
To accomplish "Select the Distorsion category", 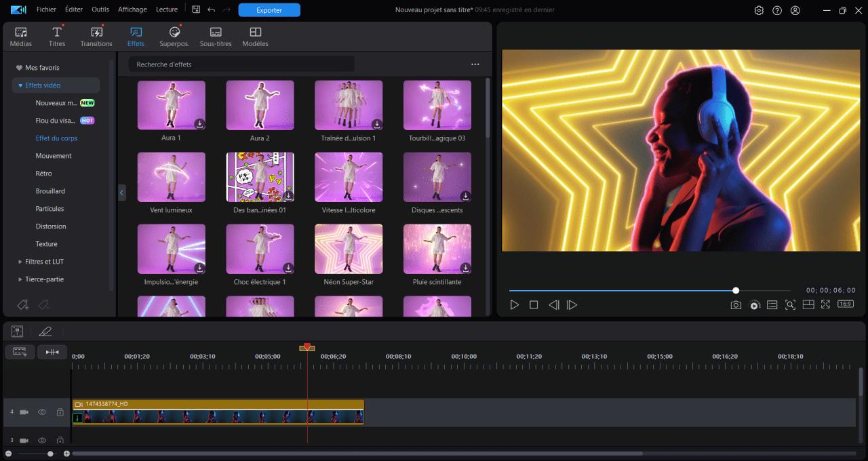I will point(51,226).
